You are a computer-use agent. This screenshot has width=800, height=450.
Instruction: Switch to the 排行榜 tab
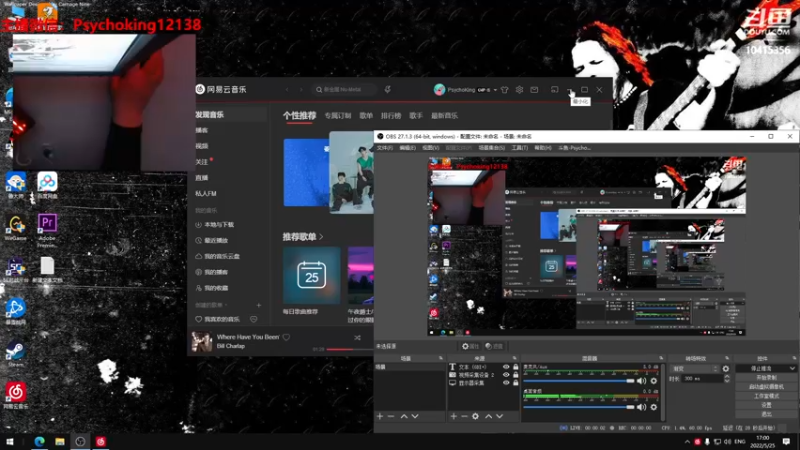point(391,116)
